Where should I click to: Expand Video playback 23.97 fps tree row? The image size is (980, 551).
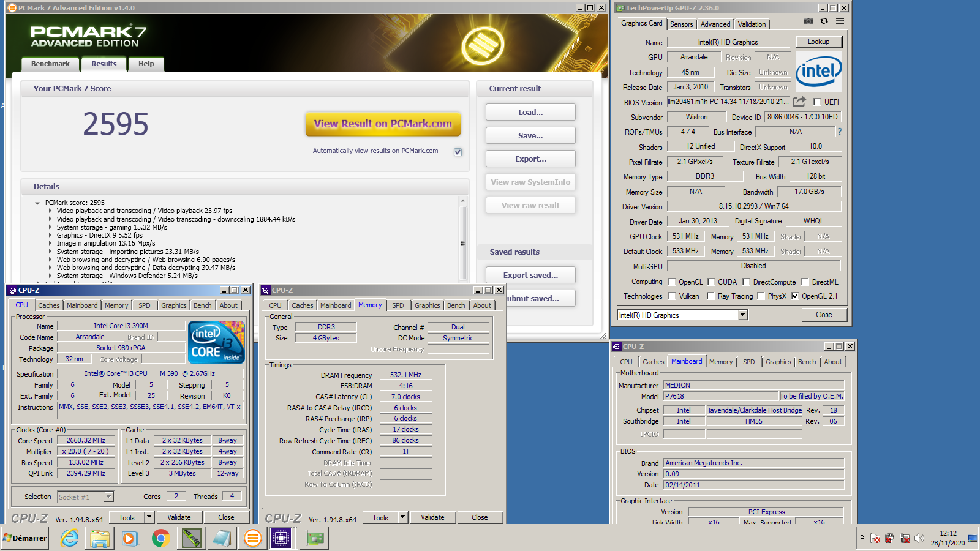pos(50,211)
